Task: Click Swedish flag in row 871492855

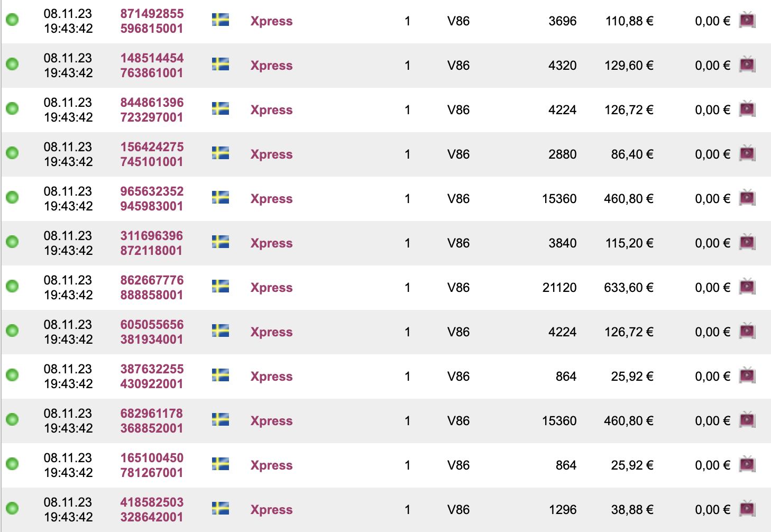Action: point(220,20)
